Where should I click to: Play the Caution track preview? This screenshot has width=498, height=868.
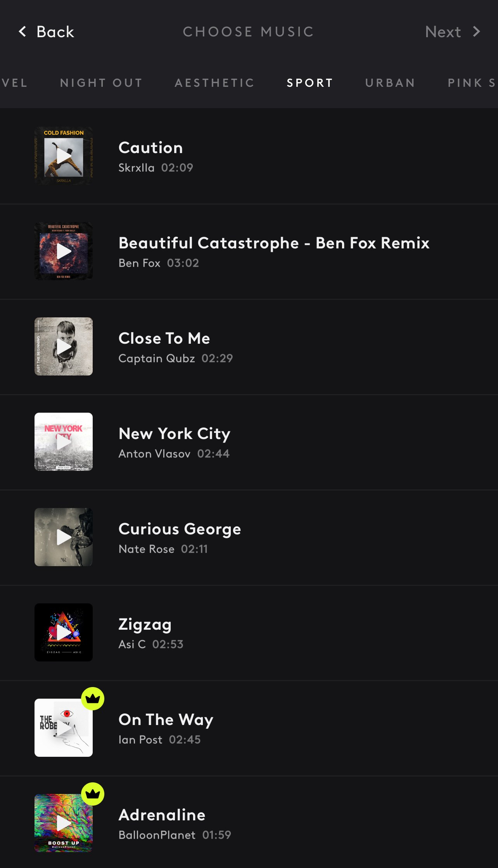coord(64,156)
